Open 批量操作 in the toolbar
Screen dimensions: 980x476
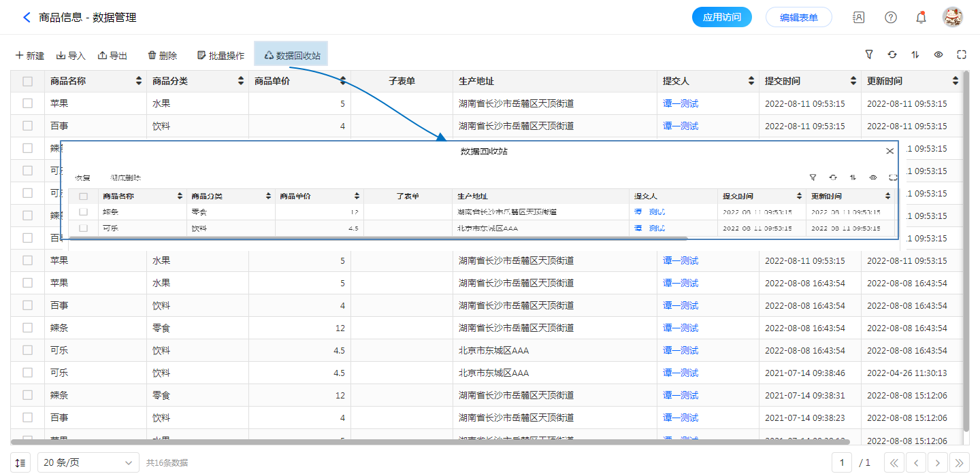(220, 56)
